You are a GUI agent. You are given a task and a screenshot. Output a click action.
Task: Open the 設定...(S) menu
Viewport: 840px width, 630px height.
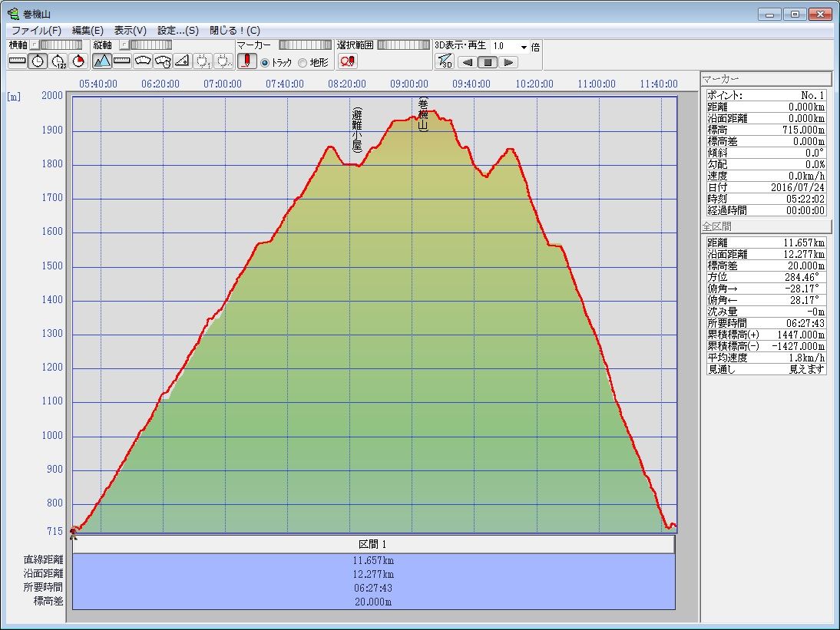point(178,31)
